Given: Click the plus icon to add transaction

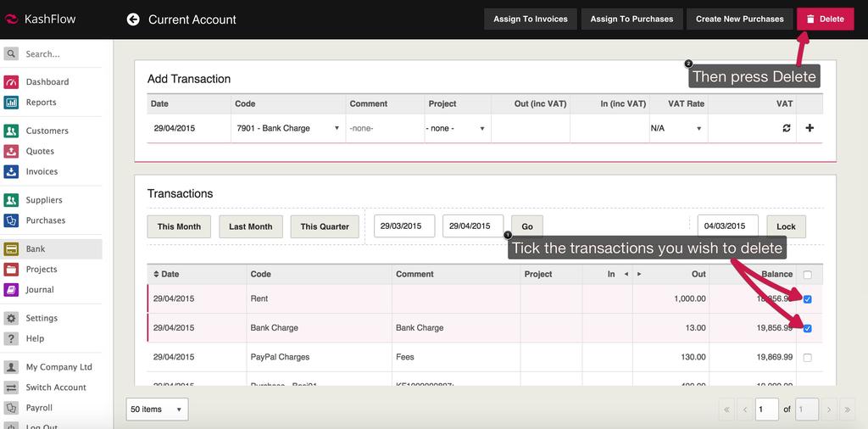Looking at the screenshot, I should [x=809, y=128].
